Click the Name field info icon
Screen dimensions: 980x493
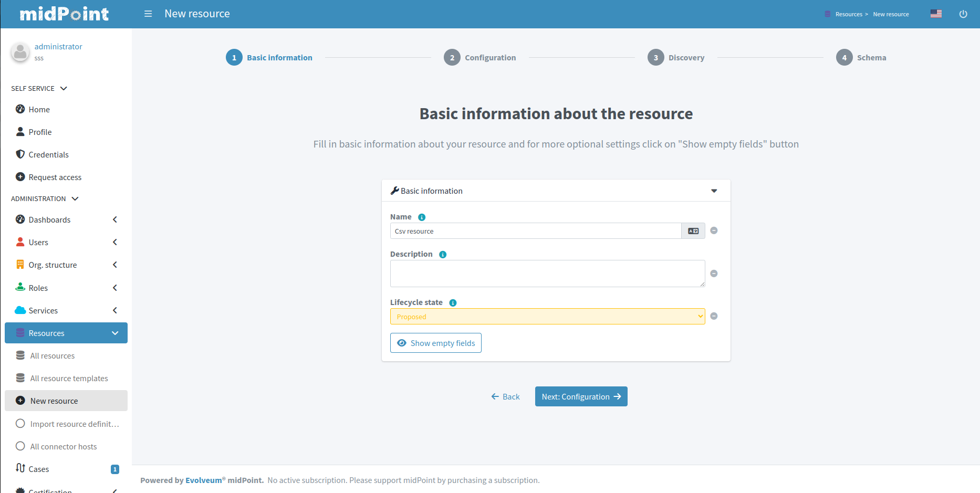(422, 217)
